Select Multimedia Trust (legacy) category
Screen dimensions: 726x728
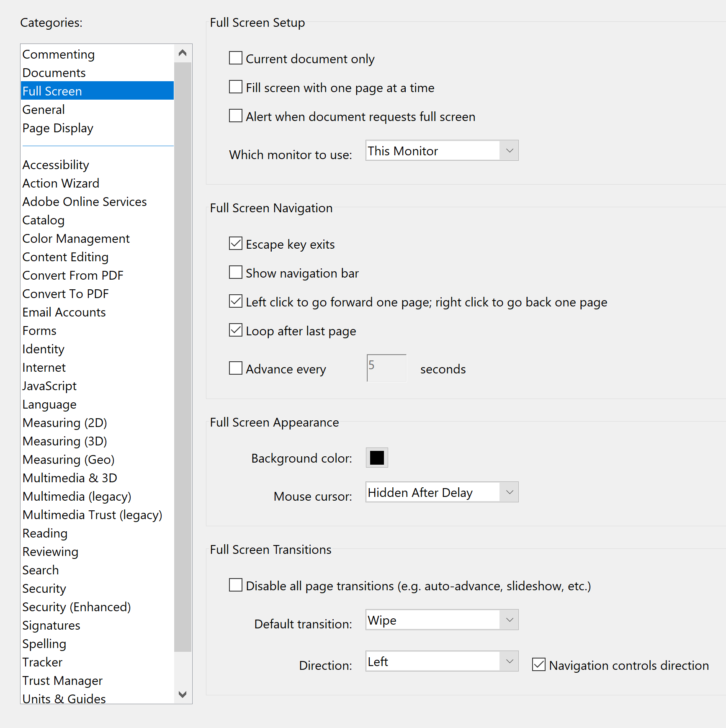[97, 515]
